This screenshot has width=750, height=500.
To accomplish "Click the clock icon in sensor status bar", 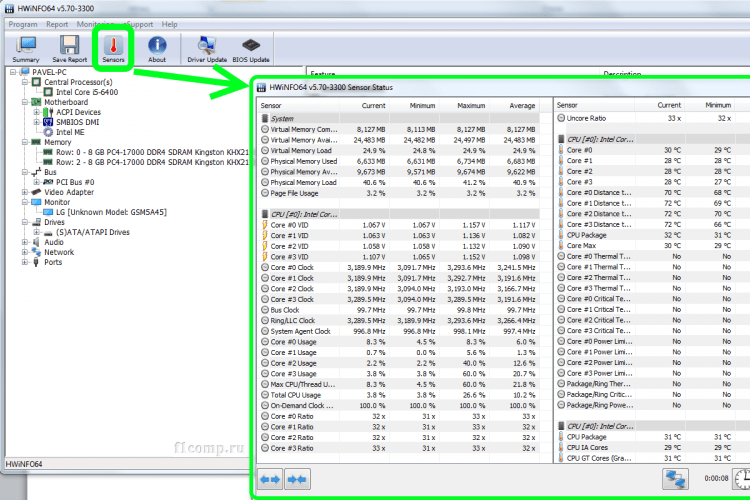I will tap(741, 479).
